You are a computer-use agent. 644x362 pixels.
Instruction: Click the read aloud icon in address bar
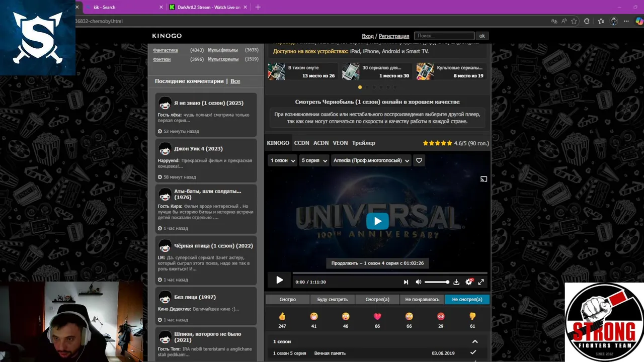click(564, 21)
